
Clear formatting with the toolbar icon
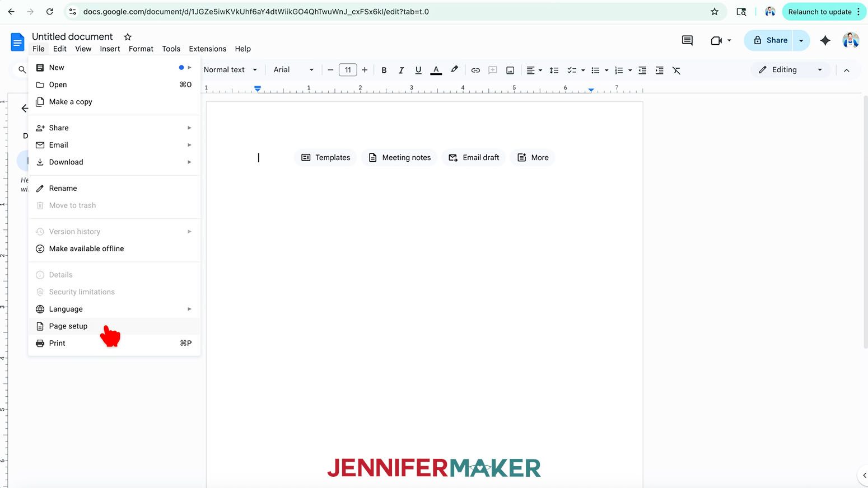pos(676,70)
